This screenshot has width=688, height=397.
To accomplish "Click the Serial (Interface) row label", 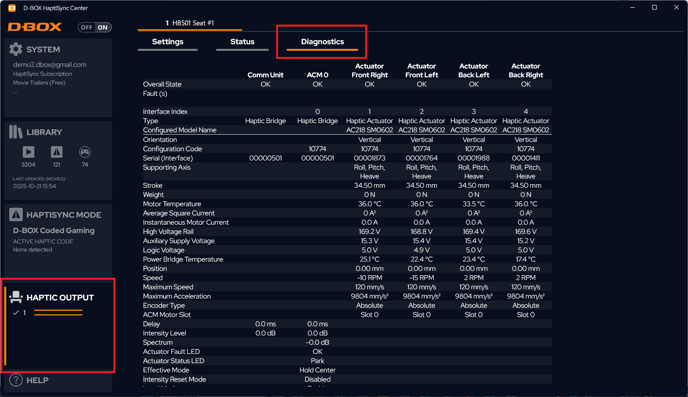I will [x=168, y=158].
